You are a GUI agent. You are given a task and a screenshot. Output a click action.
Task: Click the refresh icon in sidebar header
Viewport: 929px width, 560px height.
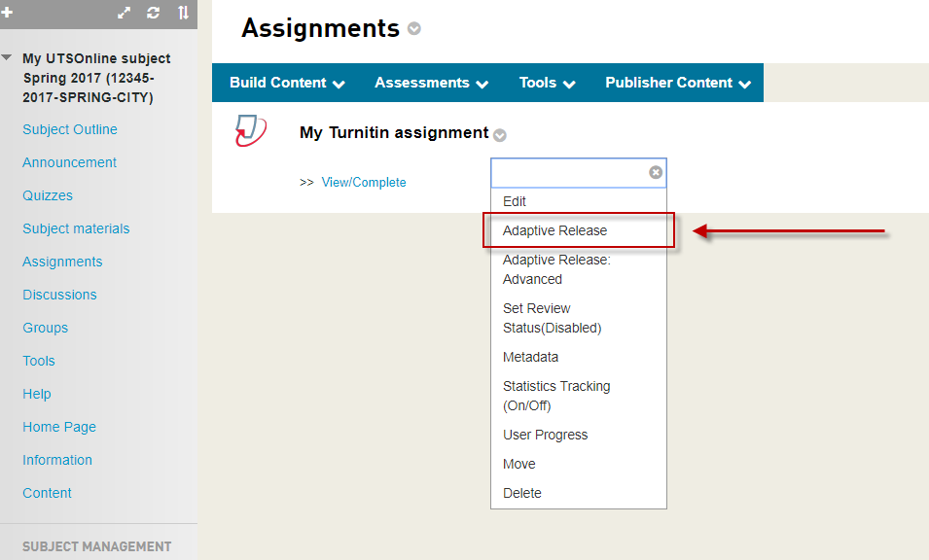coord(153,13)
